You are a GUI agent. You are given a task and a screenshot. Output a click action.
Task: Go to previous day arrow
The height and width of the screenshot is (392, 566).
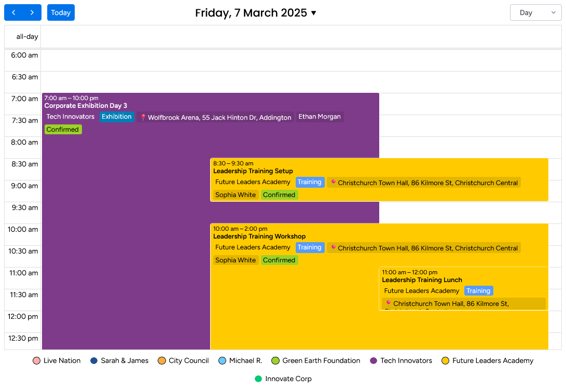(x=13, y=12)
